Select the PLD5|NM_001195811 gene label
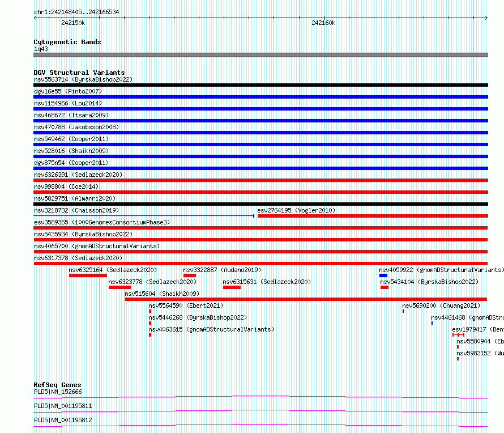Image resolution: width=504 pixels, height=433 pixels. pyautogui.click(x=63, y=406)
